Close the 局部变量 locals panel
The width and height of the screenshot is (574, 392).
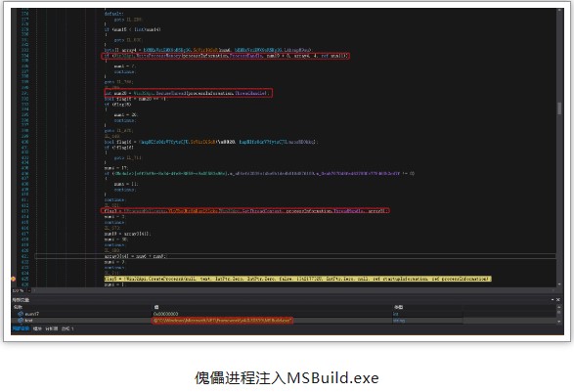[x=558, y=300]
